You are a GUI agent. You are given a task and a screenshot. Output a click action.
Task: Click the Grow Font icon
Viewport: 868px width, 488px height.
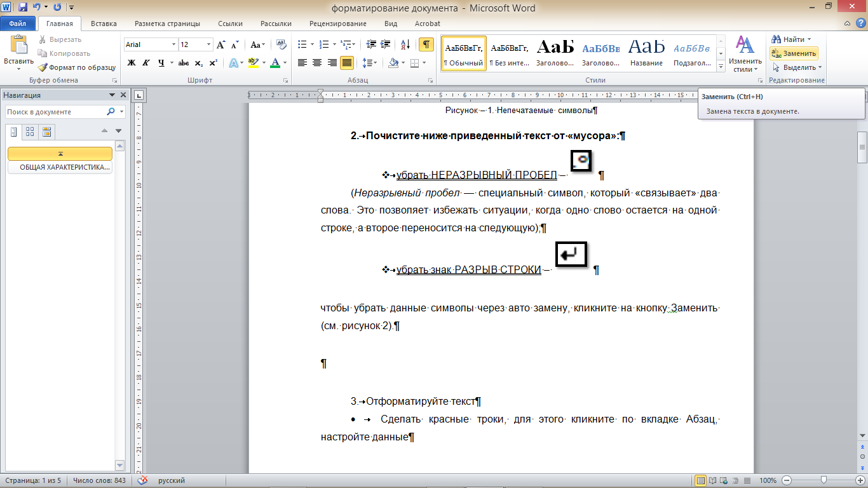click(220, 44)
